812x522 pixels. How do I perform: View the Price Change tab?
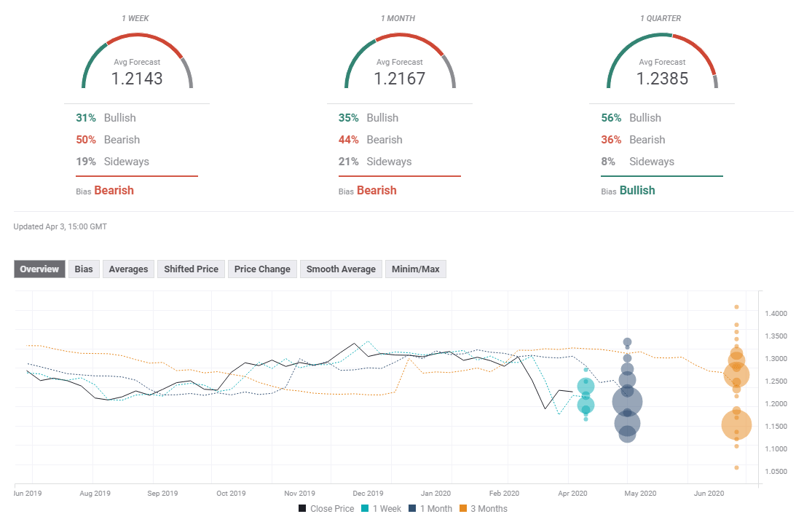click(261, 269)
